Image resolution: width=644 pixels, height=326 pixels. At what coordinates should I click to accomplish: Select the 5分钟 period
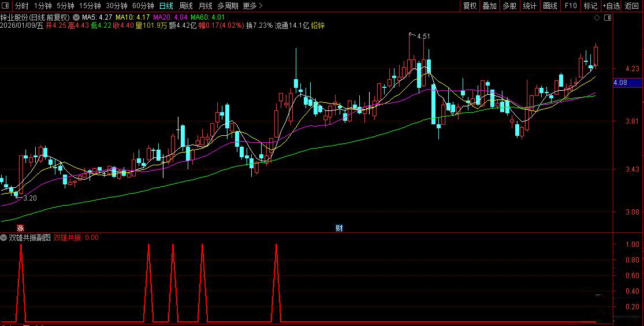[65, 6]
